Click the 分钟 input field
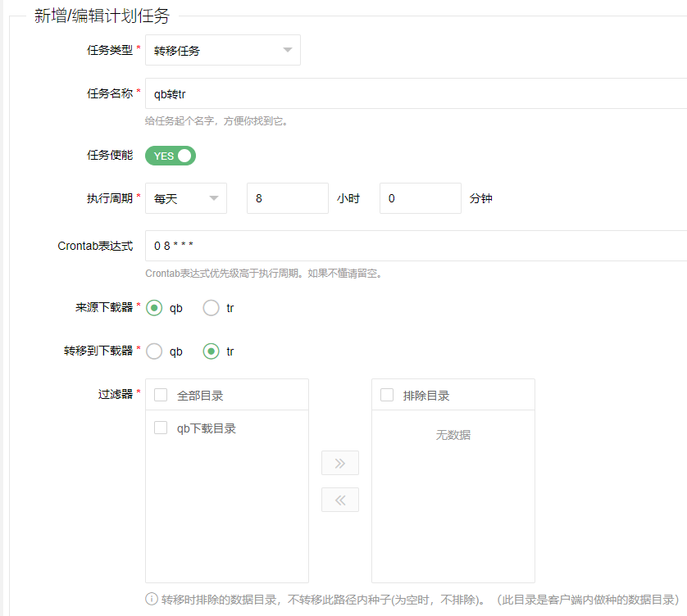Screen dimensions: 687x616 420,198
